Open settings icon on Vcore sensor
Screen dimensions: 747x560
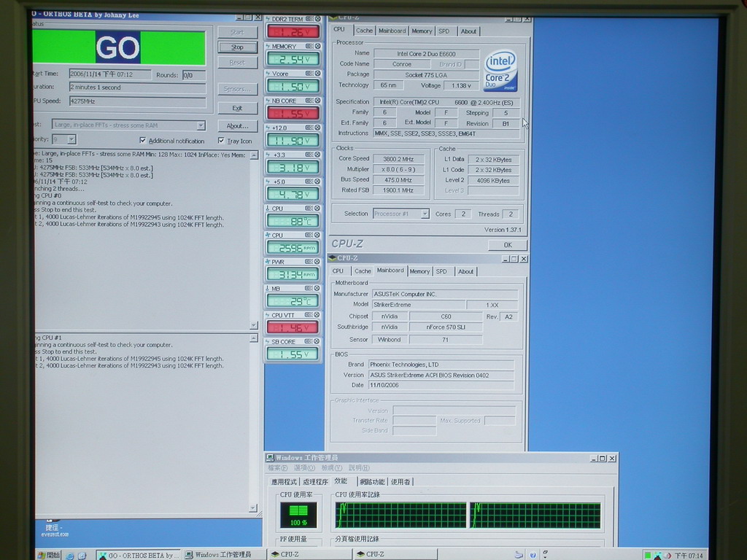[309, 74]
